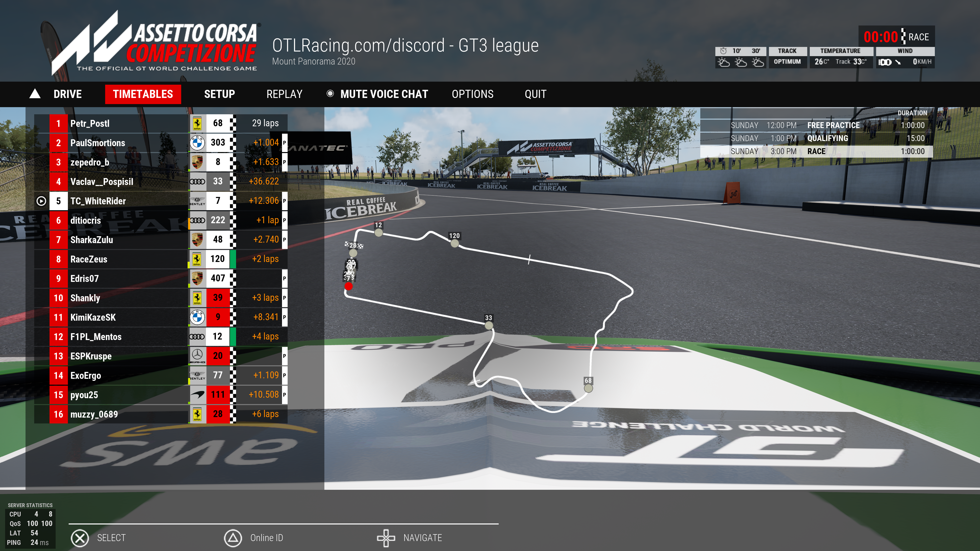Click the QUALIFYING session row
Viewport: 980px width, 551px height.
pyautogui.click(x=816, y=138)
